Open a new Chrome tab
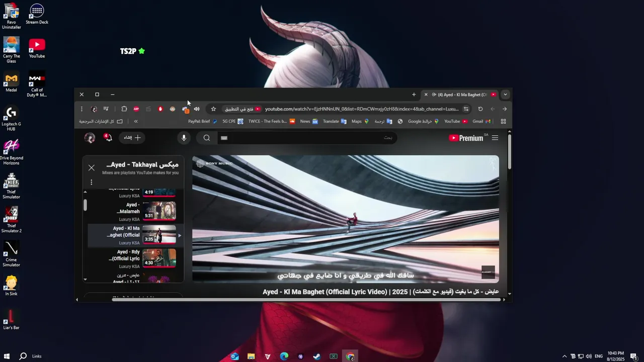This screenshot has height=362, width=644. [x=414, y=95]
